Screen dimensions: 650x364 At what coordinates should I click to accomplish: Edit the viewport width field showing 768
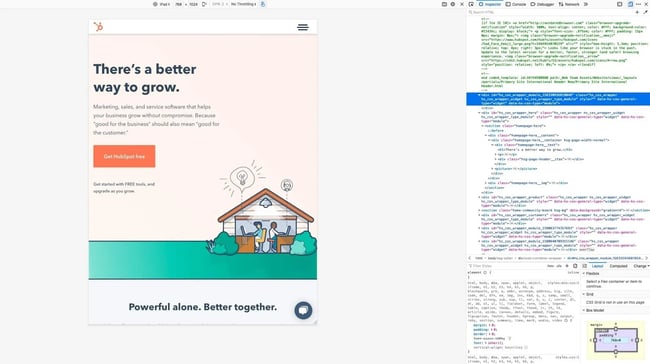(x=178, y=4)
